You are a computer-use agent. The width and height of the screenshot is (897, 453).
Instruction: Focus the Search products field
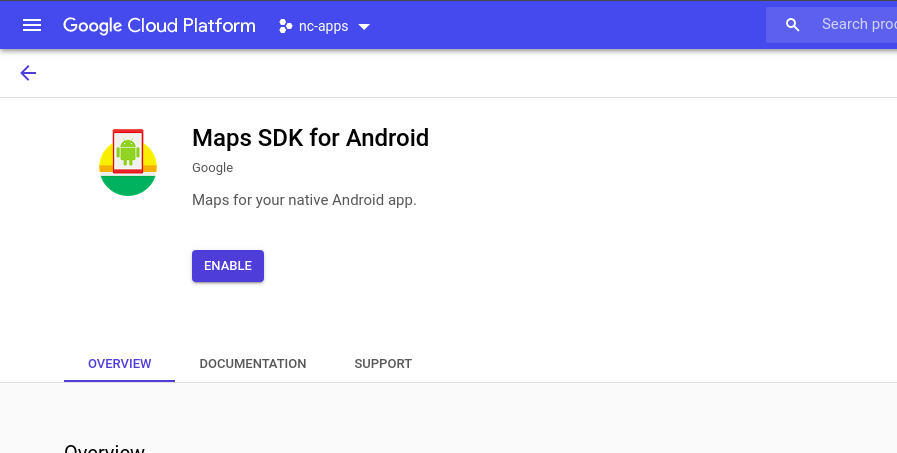click(x=832, y=25)
